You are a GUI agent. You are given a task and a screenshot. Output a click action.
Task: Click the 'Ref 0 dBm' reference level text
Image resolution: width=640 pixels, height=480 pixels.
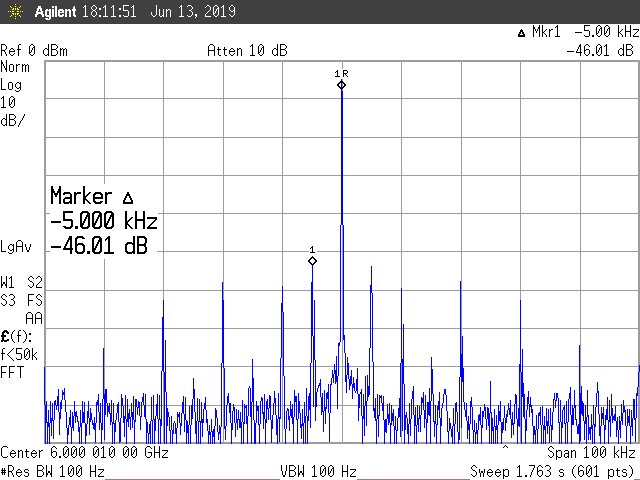[34, 51]
